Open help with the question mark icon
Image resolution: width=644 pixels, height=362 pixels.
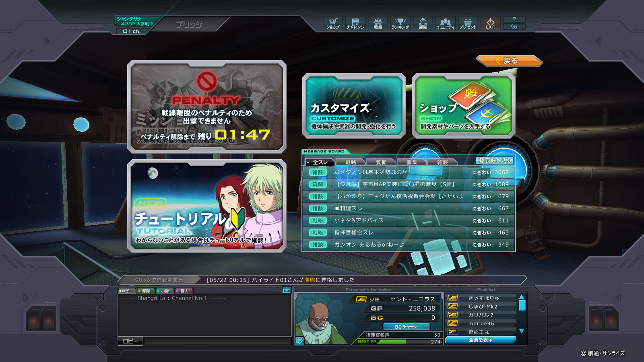[514, 19]
